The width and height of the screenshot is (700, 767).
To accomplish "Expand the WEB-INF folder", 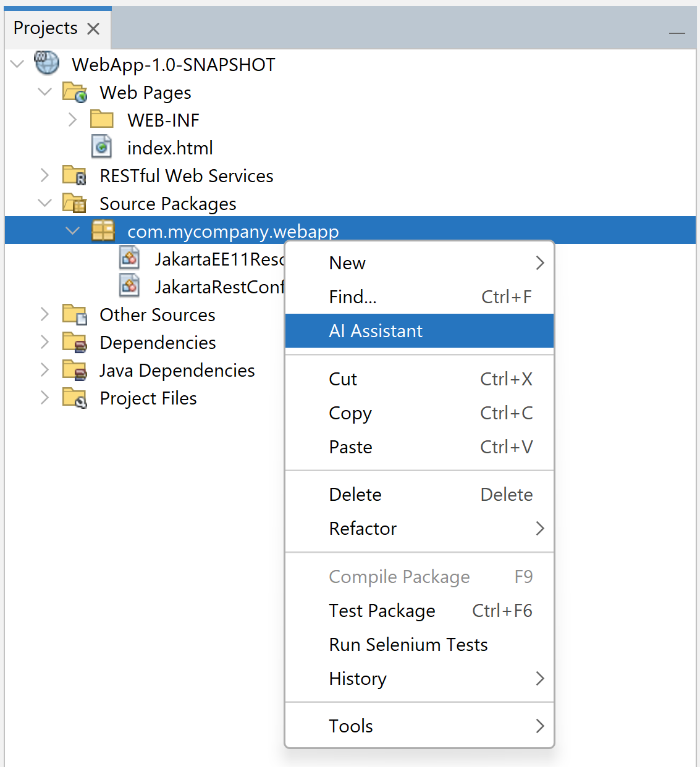I will point(72,119).
